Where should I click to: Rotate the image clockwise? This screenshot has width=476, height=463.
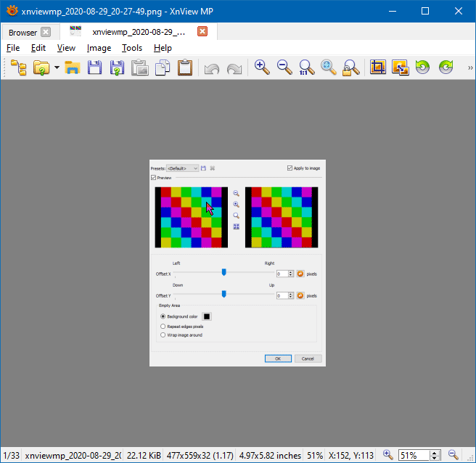point(446,67)
